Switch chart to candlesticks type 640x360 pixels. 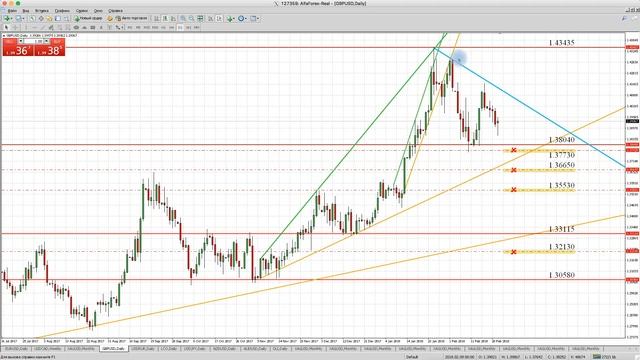[165, 18]
